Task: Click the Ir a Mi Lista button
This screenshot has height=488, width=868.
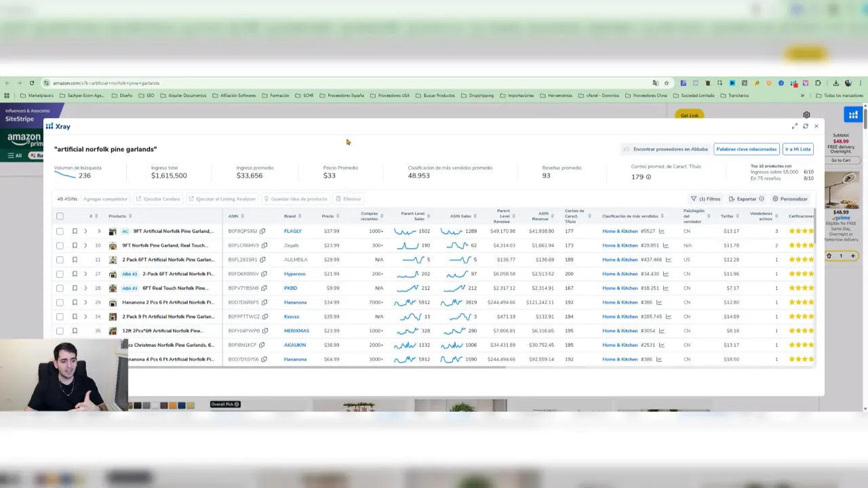Action: [797, 149]
